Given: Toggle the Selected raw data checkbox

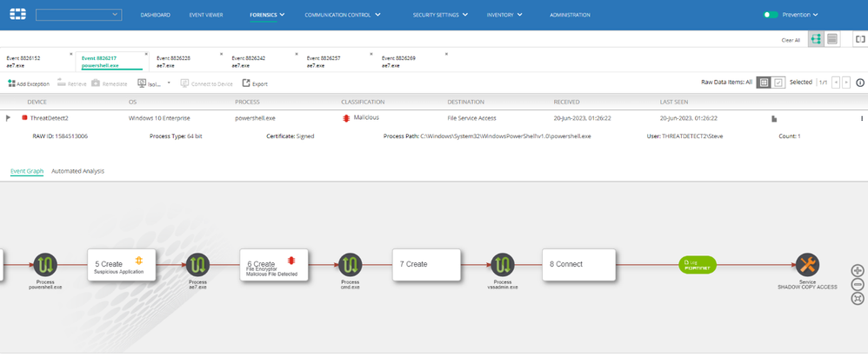Looking at the screenshot, I should [x=778, y=83].
